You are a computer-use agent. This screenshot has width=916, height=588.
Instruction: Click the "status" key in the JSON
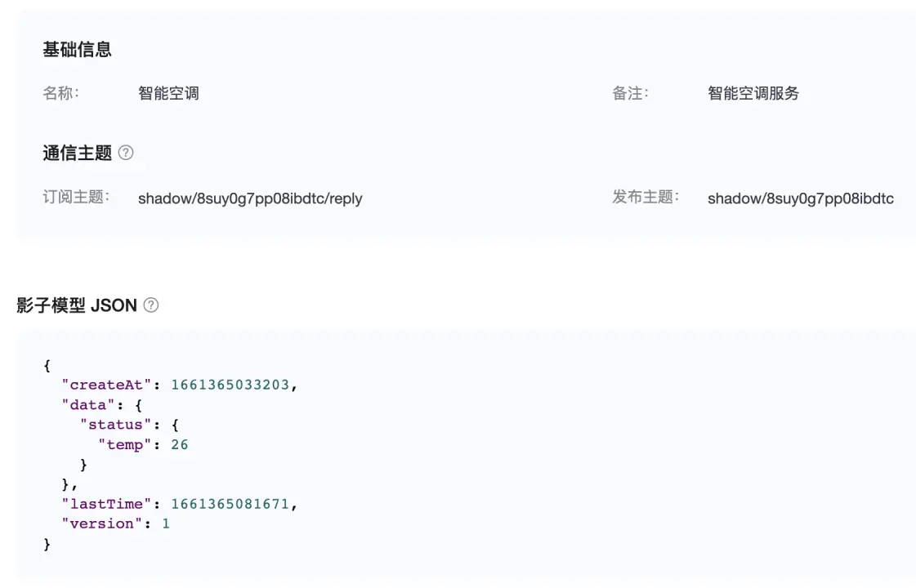point(115,425)
